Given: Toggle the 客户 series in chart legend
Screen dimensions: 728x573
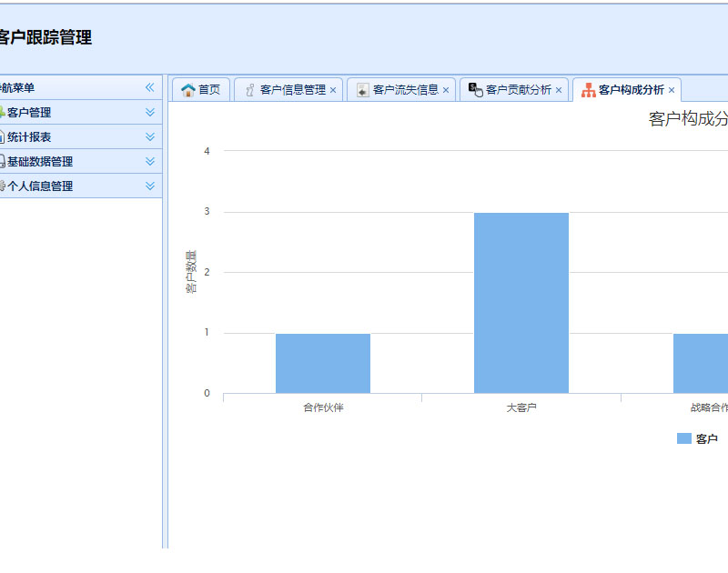Looking at the screenshot, I should click(697, 439).
